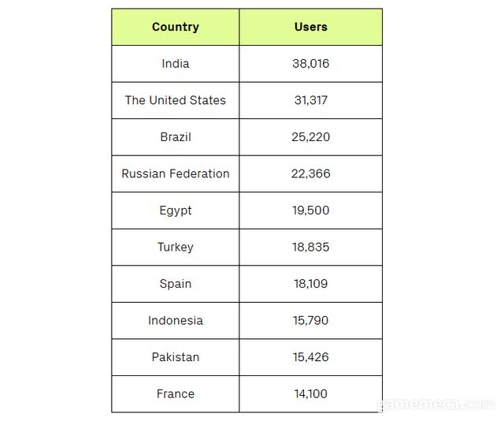Image resolution: width=504 pixels, height=421 pixels.
Task: Select the France country cell
Action: point(175,393)
